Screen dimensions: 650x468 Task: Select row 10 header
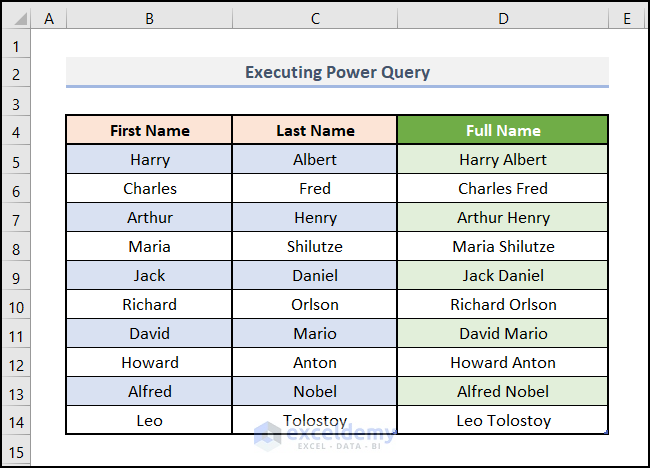click(x=16, y=304)
